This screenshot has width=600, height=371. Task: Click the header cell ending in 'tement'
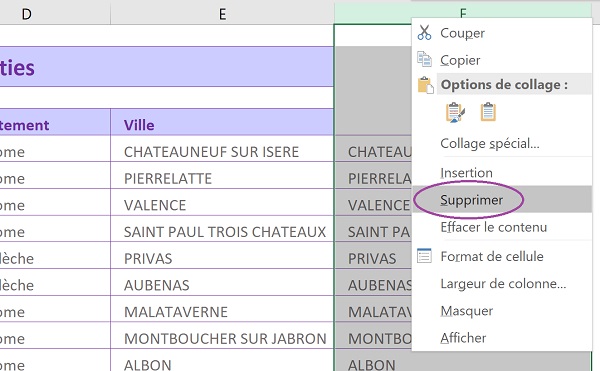coord(55,122)
